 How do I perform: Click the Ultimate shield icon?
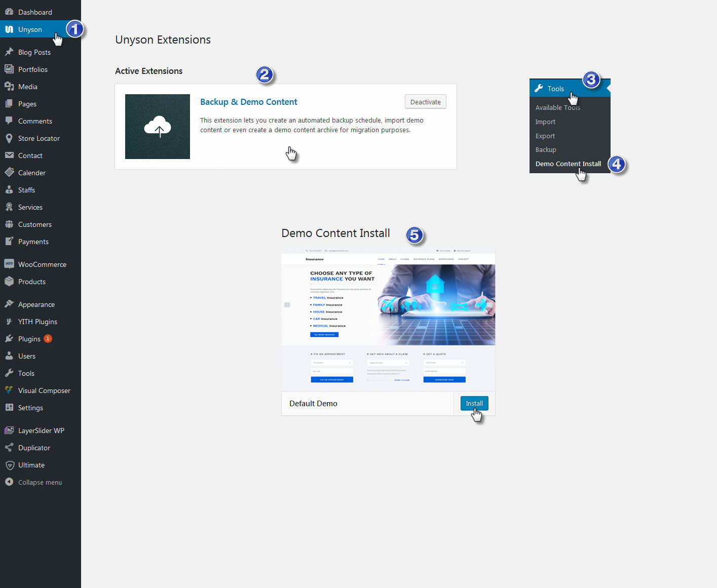9,465
